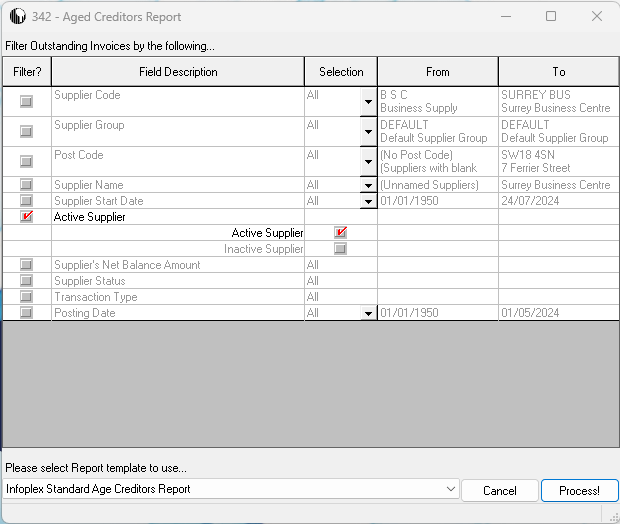This screenshot has height=524, width=620.
Task: Maximize the Aged Creditors Report window
Action: pyautogui.click(x=551, y=17)
